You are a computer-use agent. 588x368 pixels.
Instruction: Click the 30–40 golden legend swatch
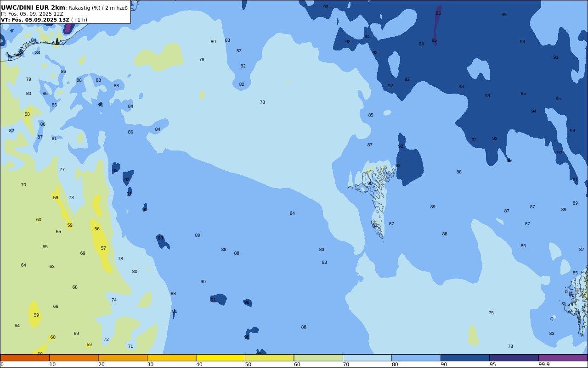[171, 357]
